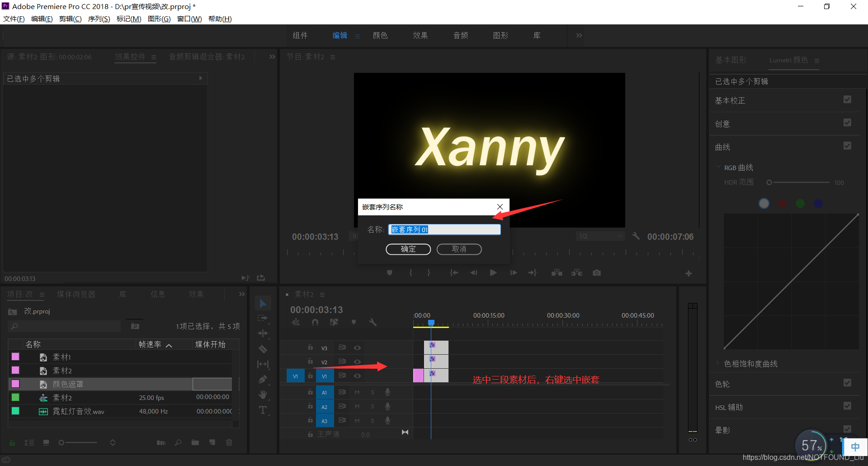Image resolution: width=868 pixels, height=466 pixels.
Task: Click the 嵌套序列 01 name input field
Action: (x=444, y=229)
